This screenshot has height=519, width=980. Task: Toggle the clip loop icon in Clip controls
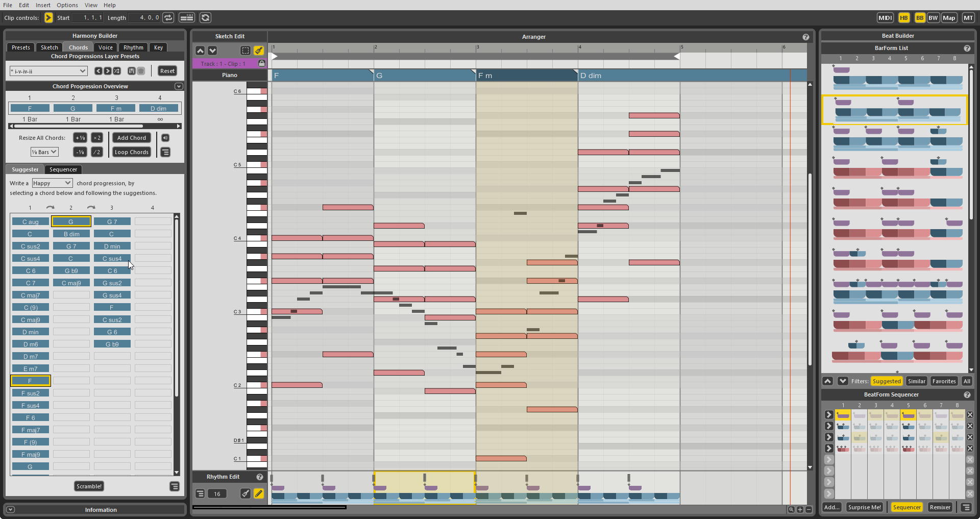(x=168, y=18)
